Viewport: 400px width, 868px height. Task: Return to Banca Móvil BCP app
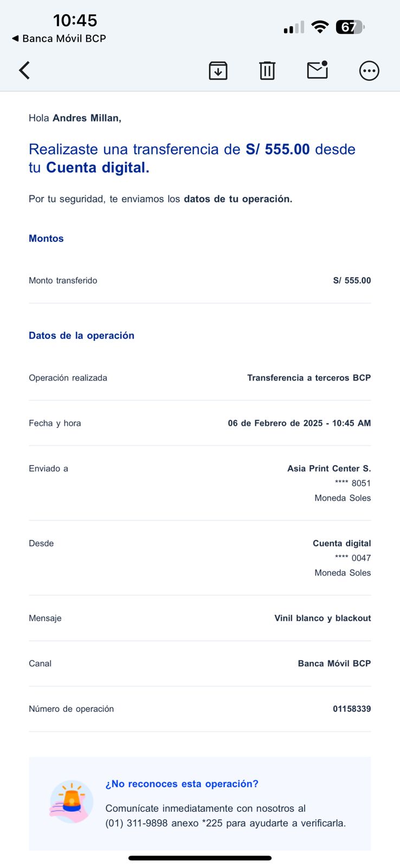59,39
